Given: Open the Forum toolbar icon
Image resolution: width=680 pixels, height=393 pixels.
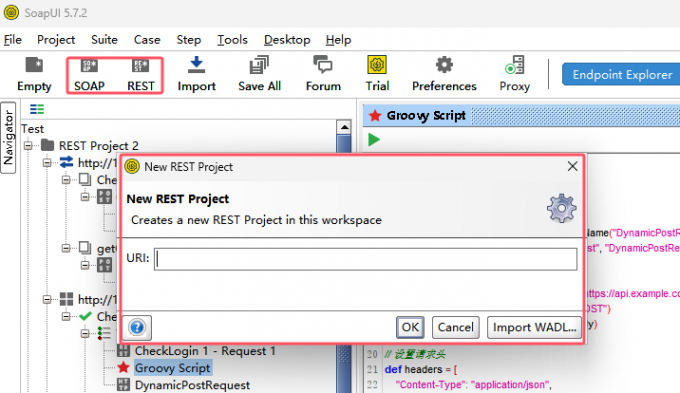Looking at the screenshot, I should (x=323, y=65).
